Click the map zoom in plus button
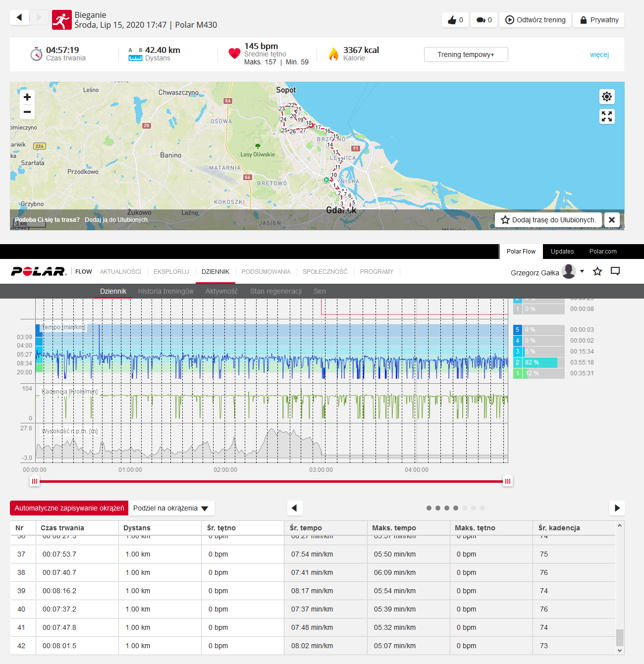This screenshot has height=664, width=644. pos(27,97)
